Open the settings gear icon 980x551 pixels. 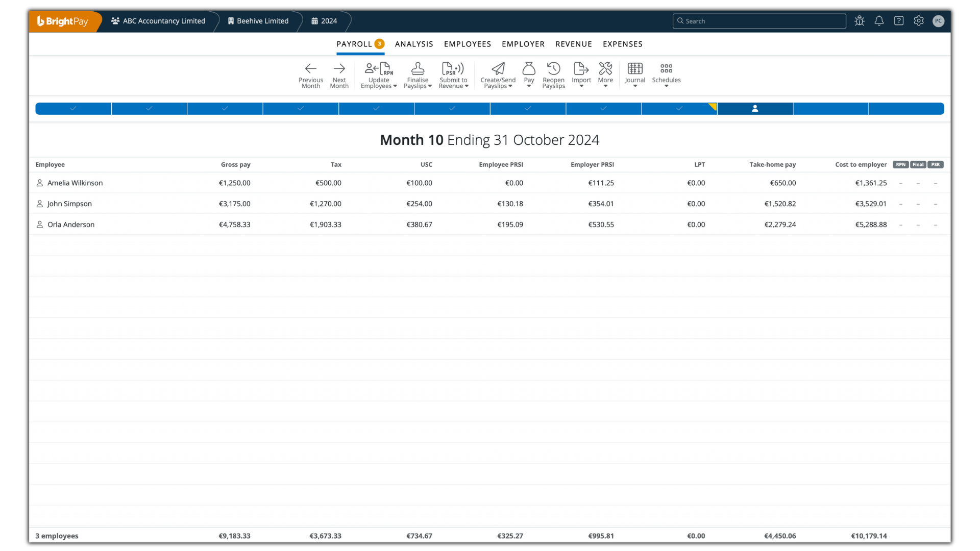coord(919,21)
